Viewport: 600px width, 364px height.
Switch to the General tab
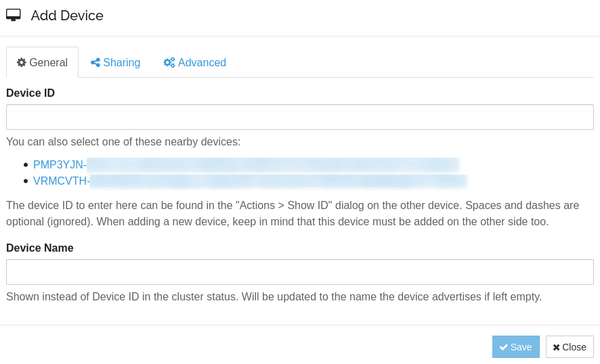tap(42, 62)
